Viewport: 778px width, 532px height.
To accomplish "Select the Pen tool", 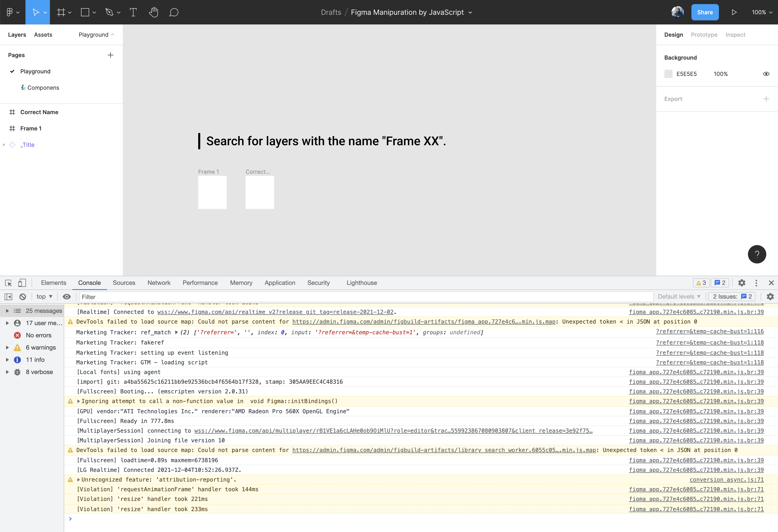I will (x=110, y=12).
